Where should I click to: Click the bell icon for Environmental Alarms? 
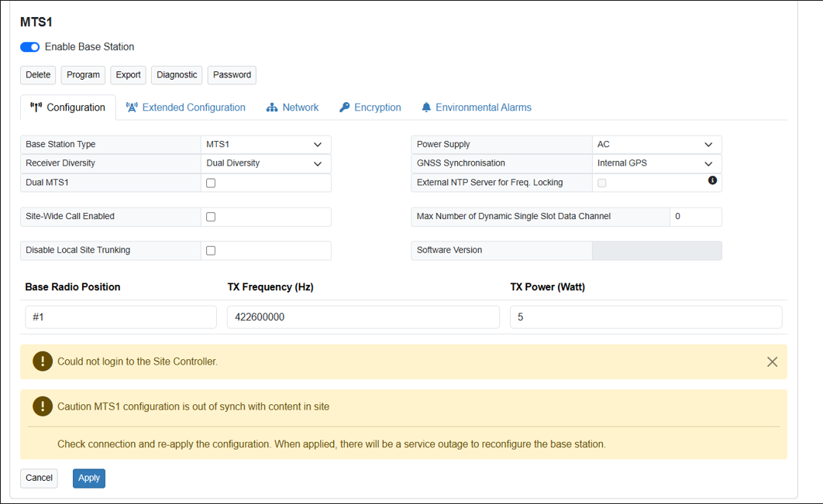pyautogui.click(x=426, y=108)
